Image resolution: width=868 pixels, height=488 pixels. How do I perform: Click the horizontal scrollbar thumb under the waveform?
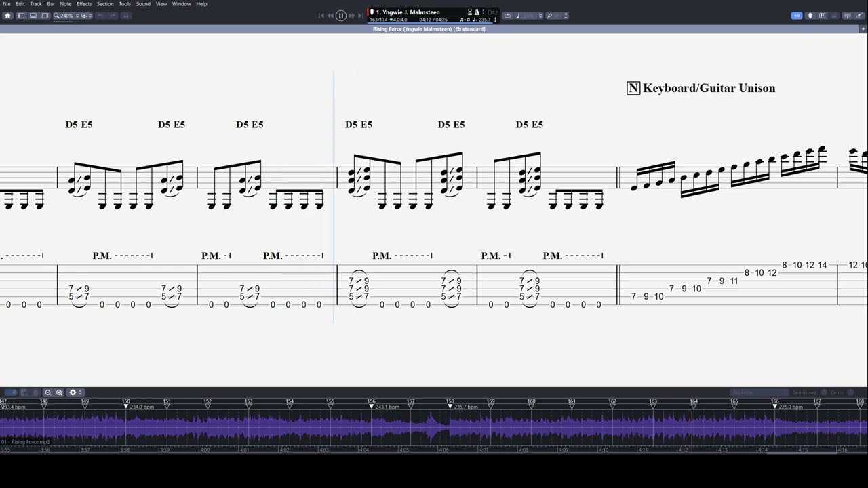pyautogui.click(x=802, y=452)
